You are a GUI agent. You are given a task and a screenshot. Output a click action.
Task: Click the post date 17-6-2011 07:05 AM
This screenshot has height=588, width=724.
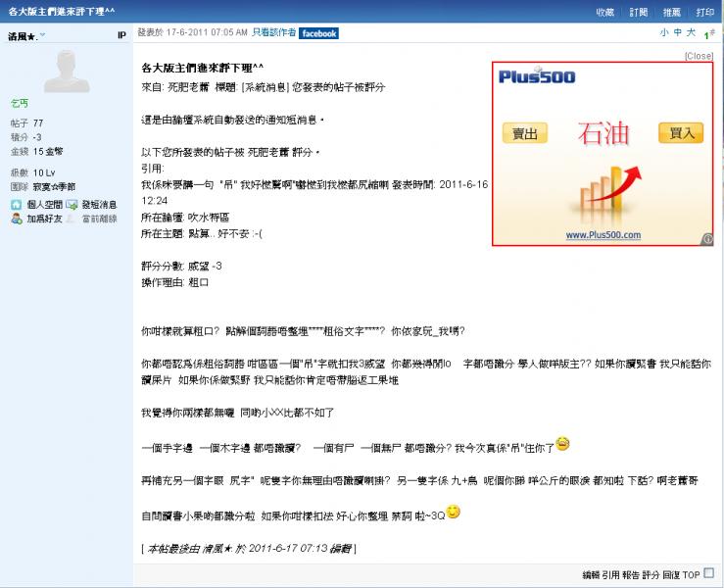click(207, 32)
